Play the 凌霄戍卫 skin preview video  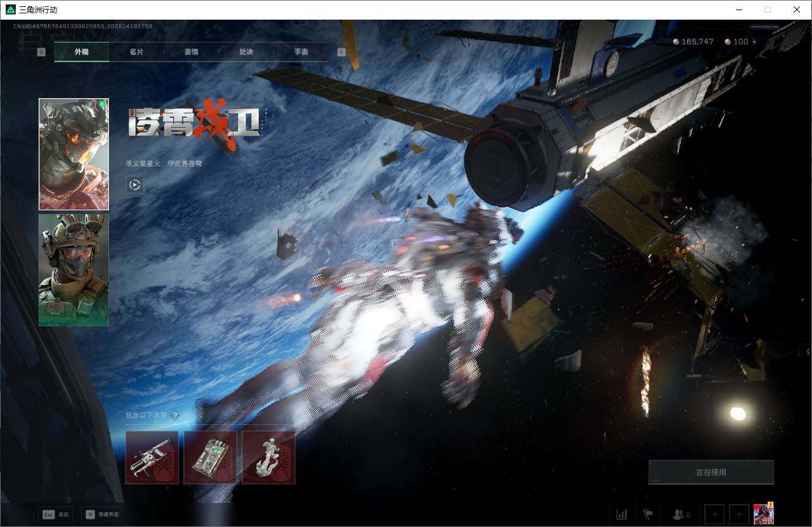tap(134, 185)
